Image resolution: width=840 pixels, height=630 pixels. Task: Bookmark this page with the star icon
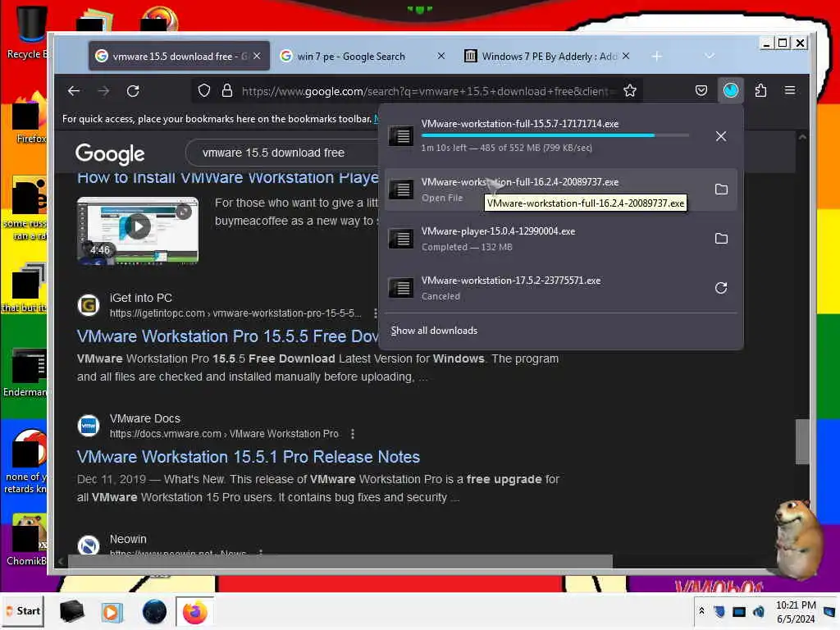tap(630, 90)
